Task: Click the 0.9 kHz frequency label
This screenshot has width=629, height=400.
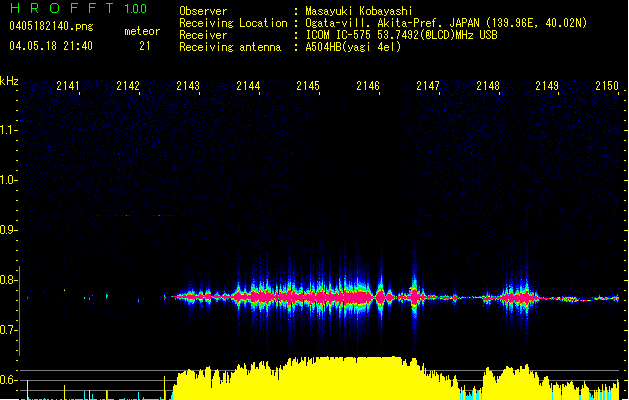Action: 7,230
